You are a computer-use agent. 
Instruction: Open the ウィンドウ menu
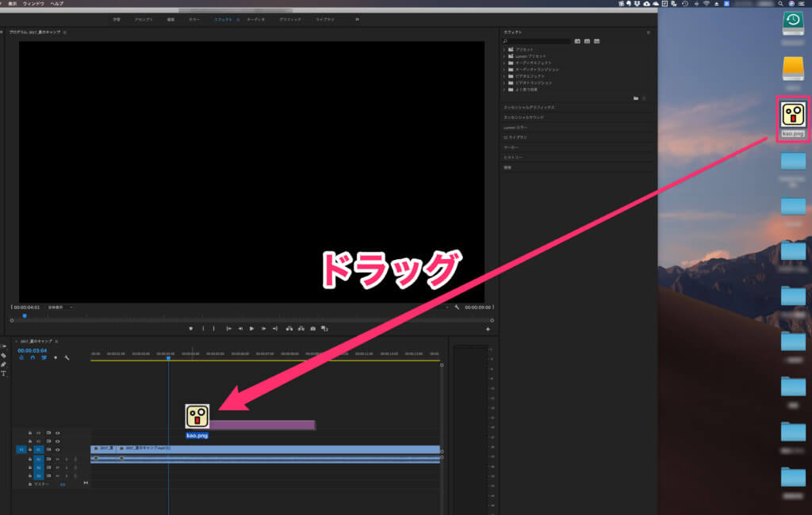[33, 4]
